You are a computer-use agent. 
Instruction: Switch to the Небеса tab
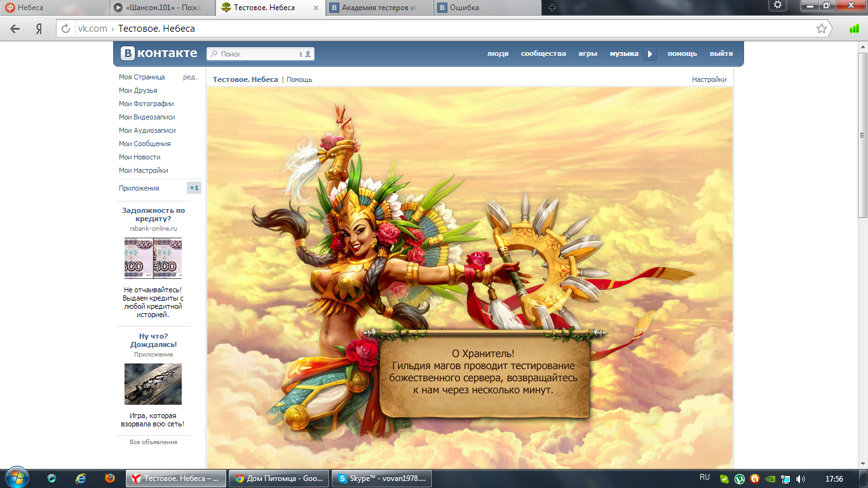(53, 8)
